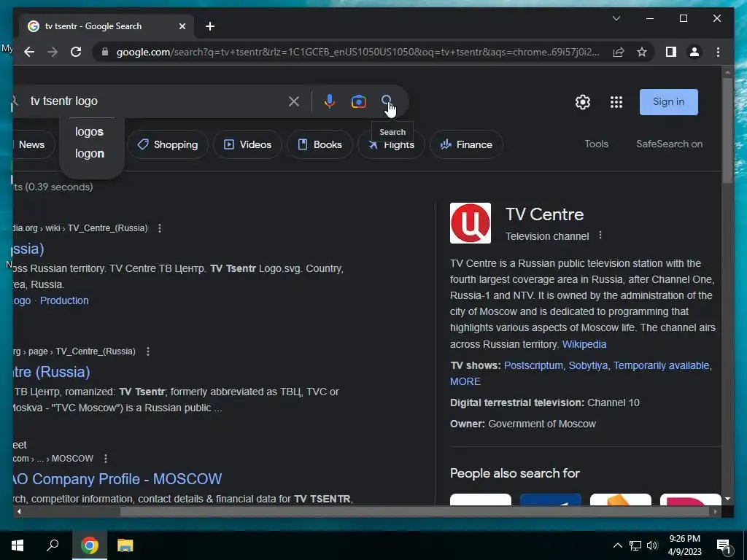Open more options for TV_Centre page result

pyautogui.click(x=148, y=351)
